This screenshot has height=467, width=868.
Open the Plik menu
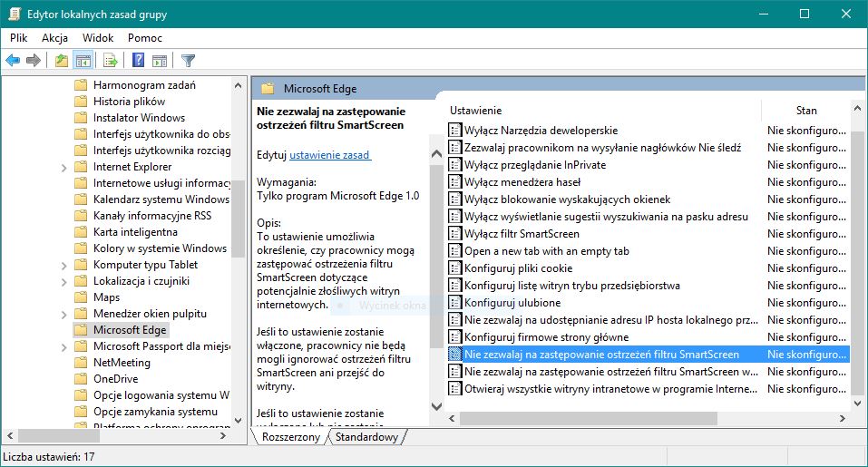pos(18,37)
